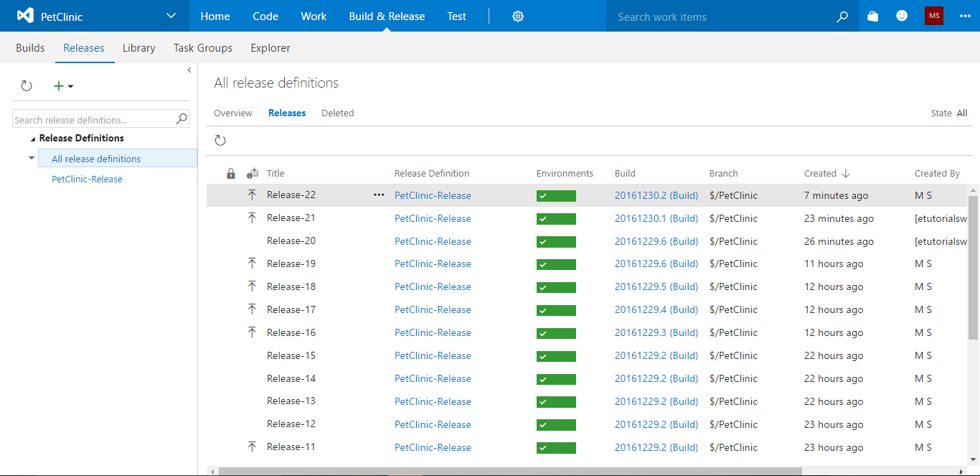The width and height of the screenshot is (980, 476).
Task: Click the Search release definitions field
Action: coord(94,120)
